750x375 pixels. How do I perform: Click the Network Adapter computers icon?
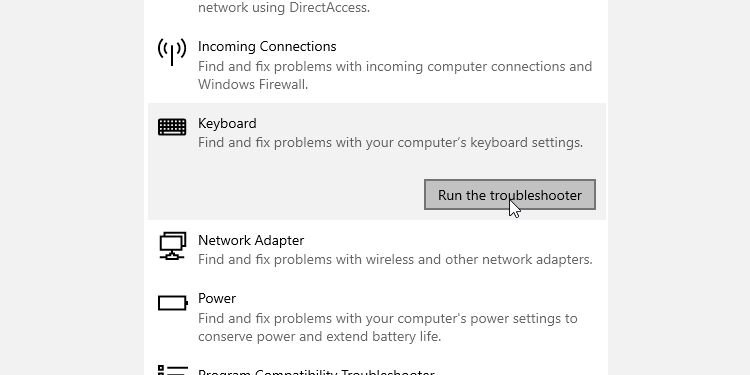pos(172,245)
